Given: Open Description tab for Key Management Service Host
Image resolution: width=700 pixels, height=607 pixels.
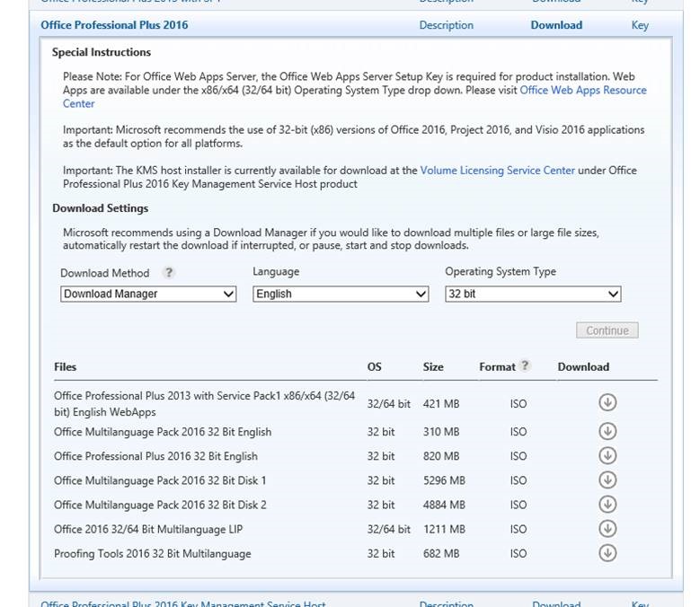Looking at the screenshot, I should click(446, 603).
